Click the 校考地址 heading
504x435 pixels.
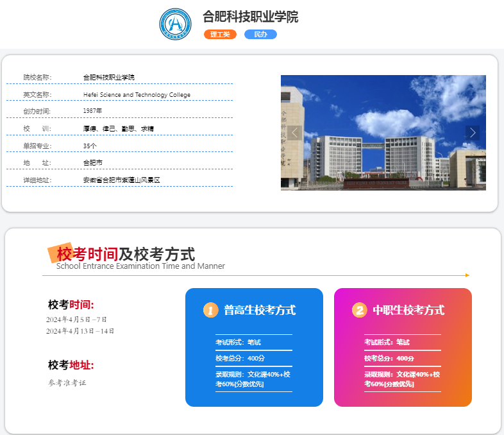click(x=71, y=365)
